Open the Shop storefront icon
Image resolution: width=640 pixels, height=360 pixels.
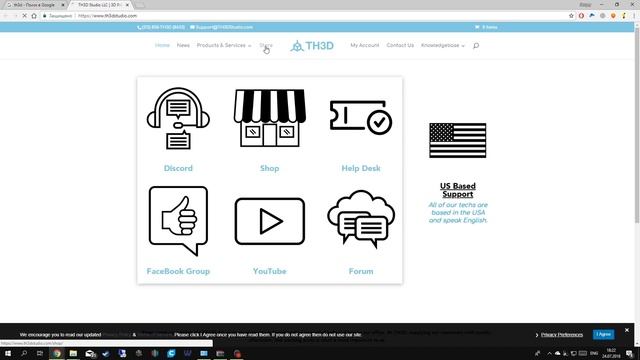tap(269, 118)
